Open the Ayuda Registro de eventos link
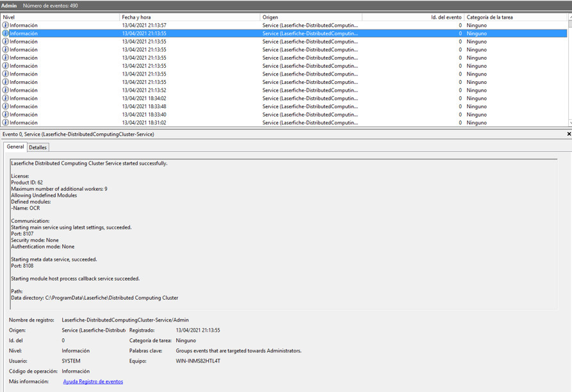The image size is (572, 392). tap(93, 381)
